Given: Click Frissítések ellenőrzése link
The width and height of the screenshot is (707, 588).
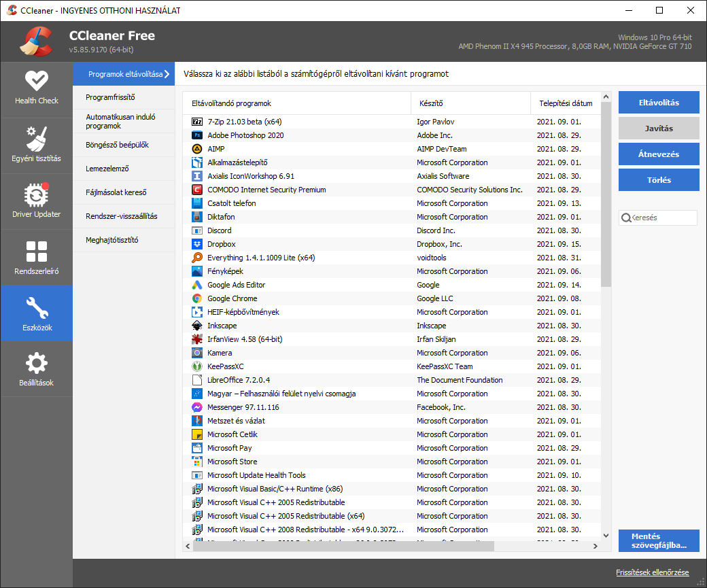Looking at the screenshot, I should pos(653,572).
